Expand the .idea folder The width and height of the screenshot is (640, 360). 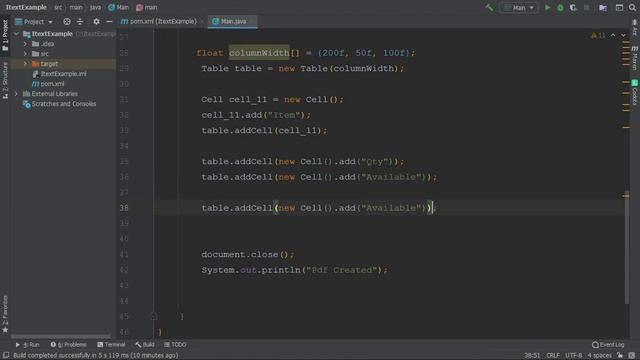[25, 44]
